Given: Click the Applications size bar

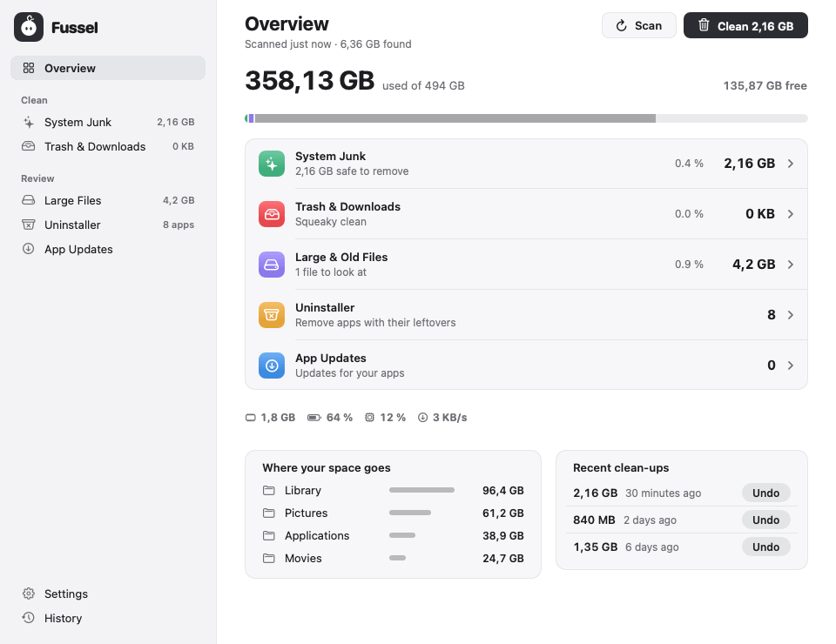Looking at the screenshot, I should coord(402,535).
